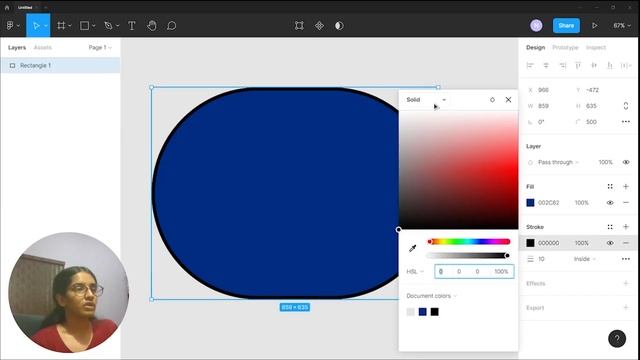Click the Align horizontal centers icon
Screen dimensions: 640x360
(546, 65)
